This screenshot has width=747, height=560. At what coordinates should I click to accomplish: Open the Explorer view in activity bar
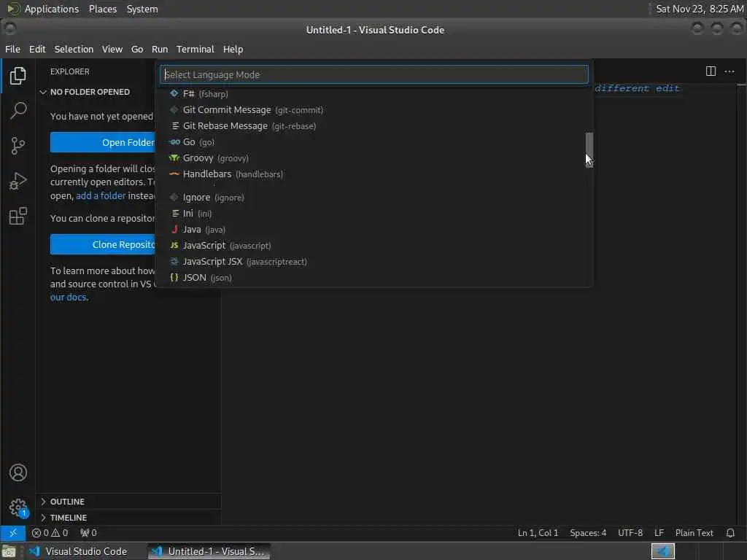point(18,76)
